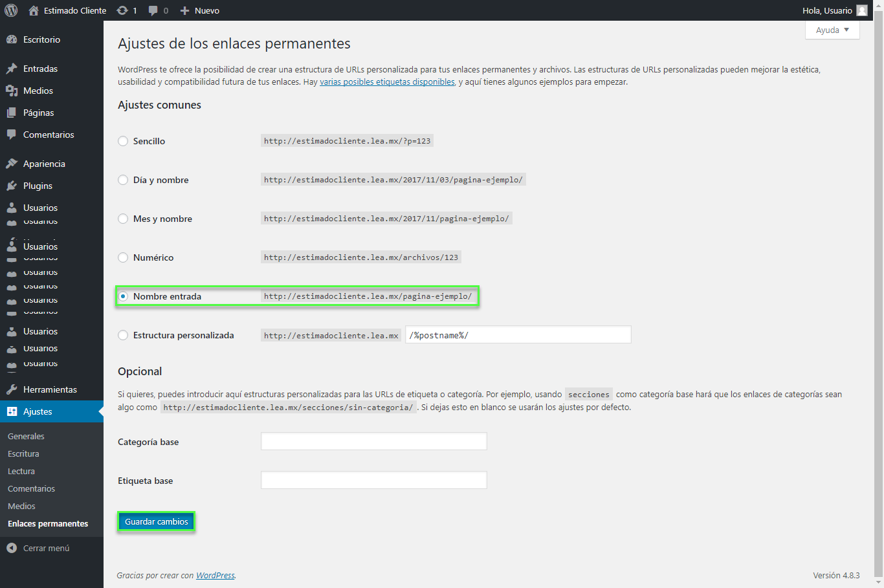Click Ajustes de los enlaces permanentes title

234,43
